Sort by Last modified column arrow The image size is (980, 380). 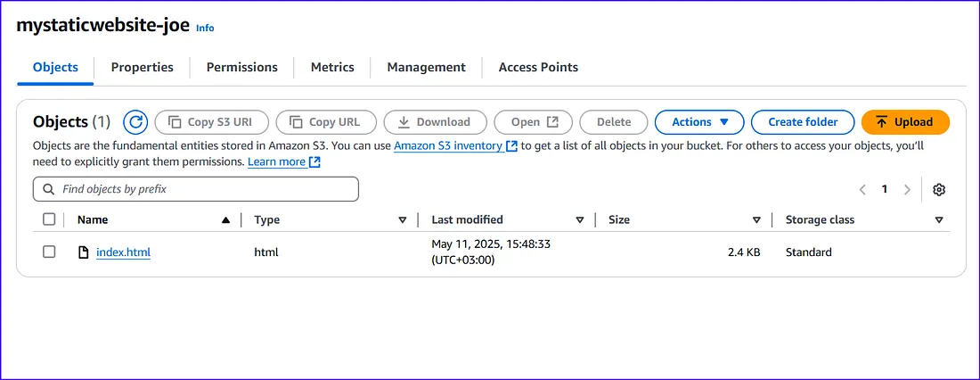579,219
